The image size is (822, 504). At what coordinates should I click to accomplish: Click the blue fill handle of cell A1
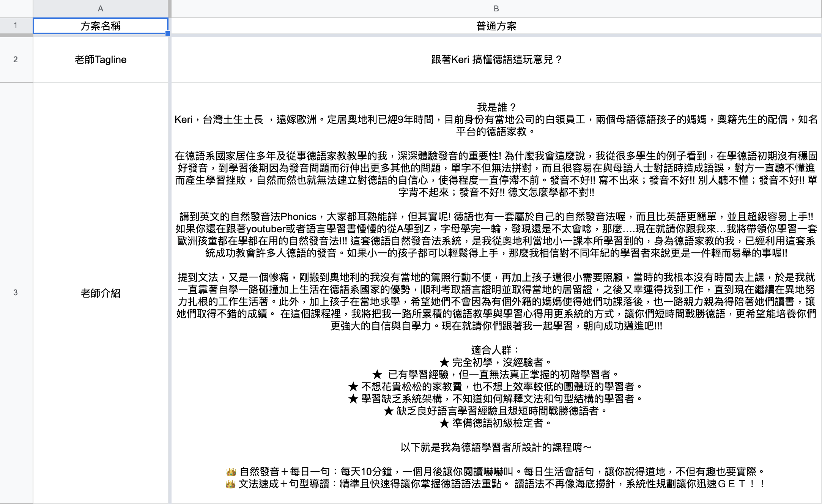coord(168,33)
